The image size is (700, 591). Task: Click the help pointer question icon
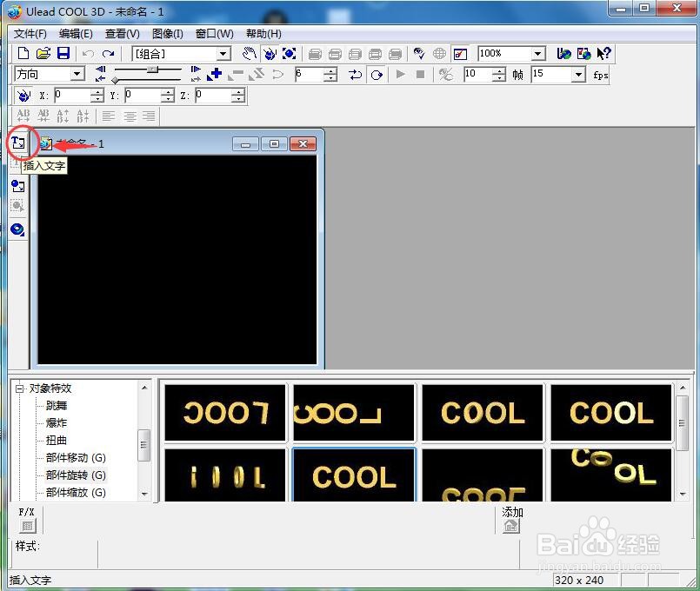[604, 54]
